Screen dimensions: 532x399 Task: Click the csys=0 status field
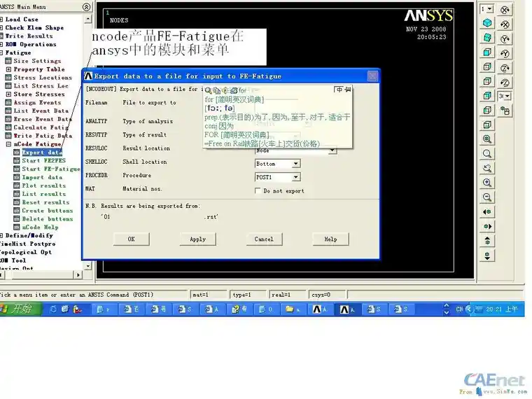pos(327,295)
